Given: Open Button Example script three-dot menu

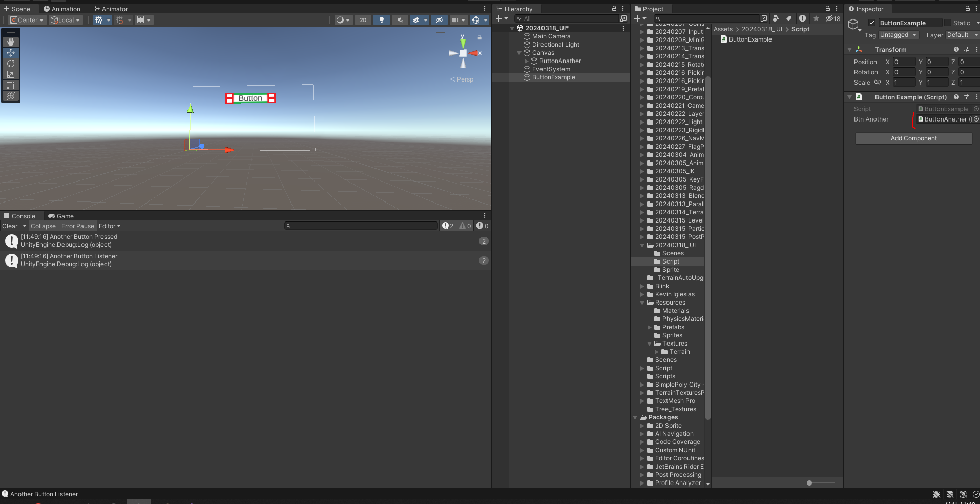Looking at the screenshot, I should 976,97.
